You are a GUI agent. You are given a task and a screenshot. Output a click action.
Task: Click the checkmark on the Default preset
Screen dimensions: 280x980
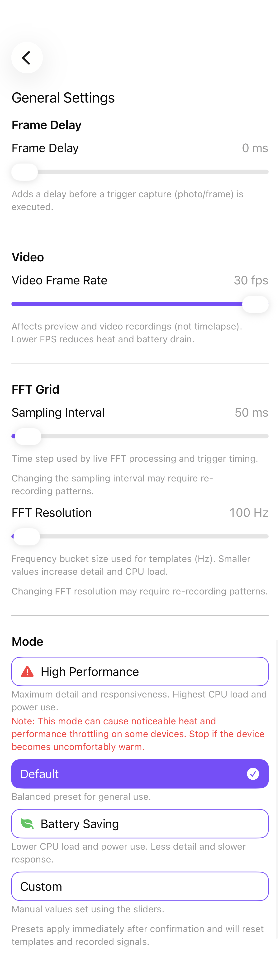253,773
